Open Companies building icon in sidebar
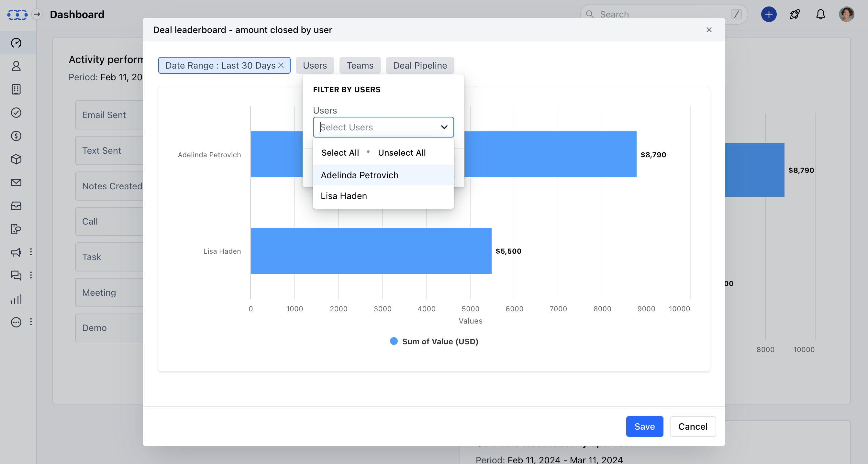Image resolution: width=868 pixels, height=464 pixels. pos(16,89)
